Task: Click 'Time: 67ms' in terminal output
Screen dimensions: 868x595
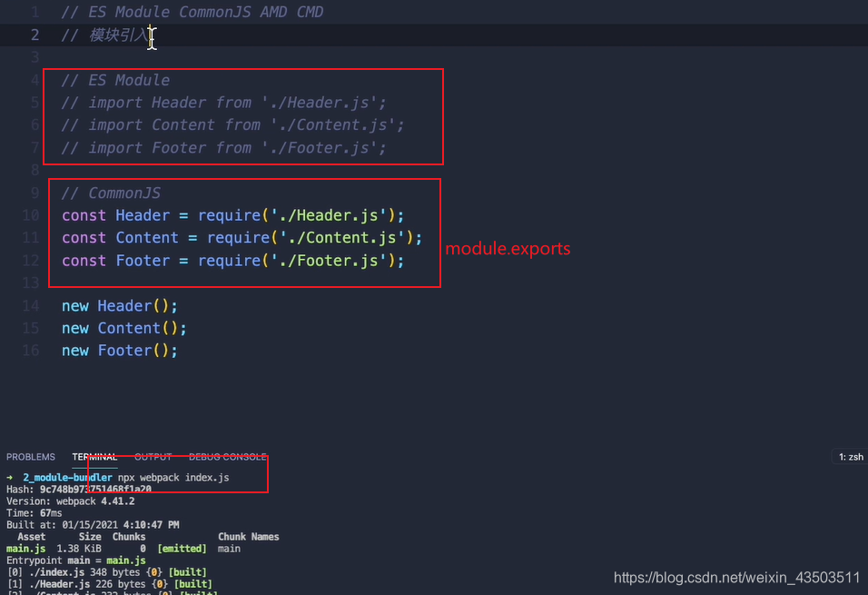Action: pos(35,513)
